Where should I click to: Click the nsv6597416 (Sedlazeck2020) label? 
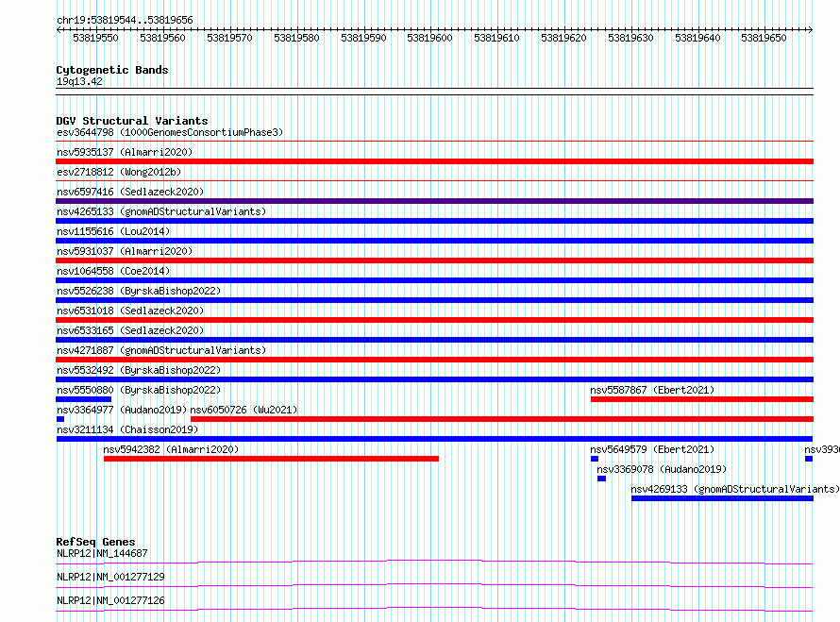click(130, 192)
